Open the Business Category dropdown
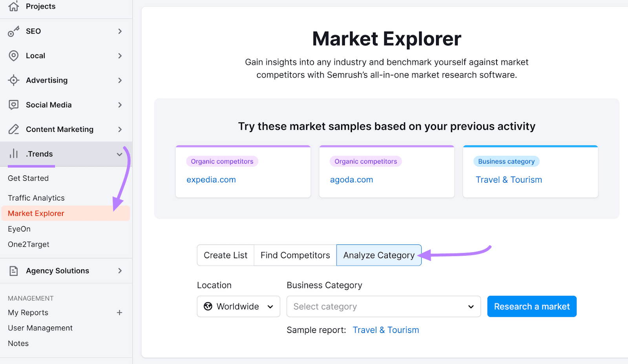Screen dimensions: 628x364 [383, 306]
